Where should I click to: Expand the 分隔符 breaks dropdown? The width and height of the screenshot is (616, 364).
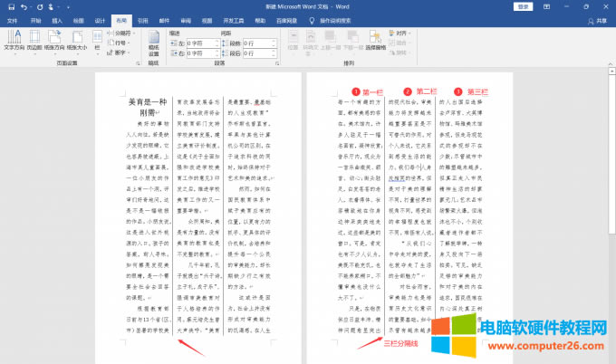[x=124, y=32]
